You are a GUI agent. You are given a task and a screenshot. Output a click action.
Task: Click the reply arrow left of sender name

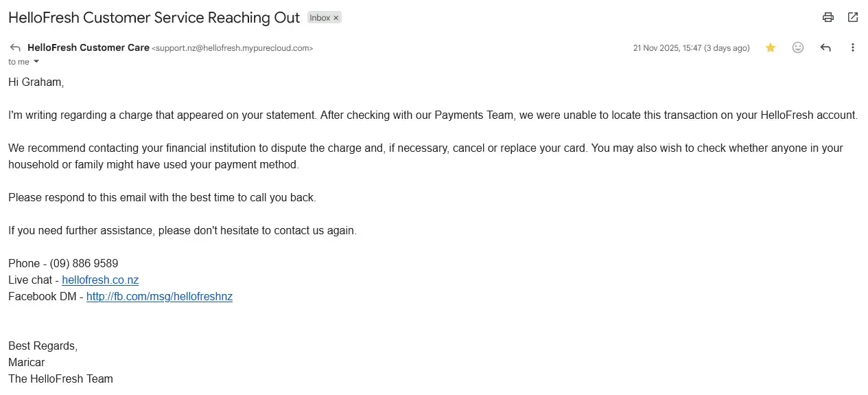[x=15, y=48]
